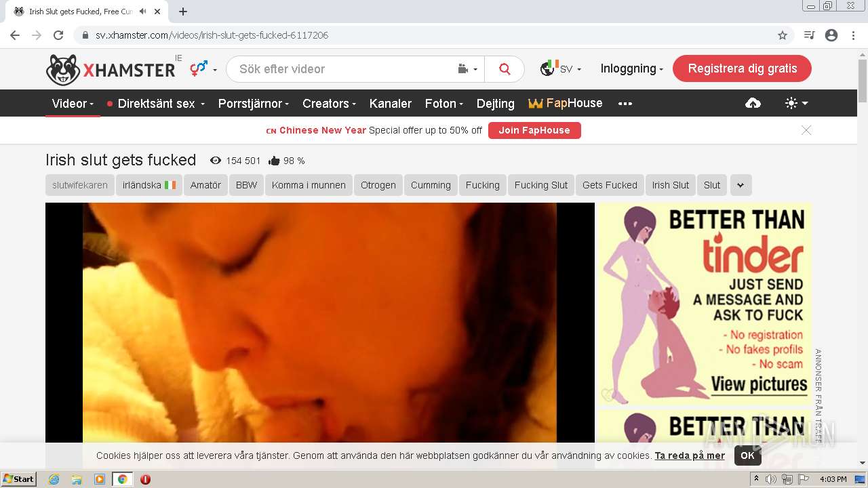This screenshot has height=488, width=868.
Task: Open the Foton menu
Action: click(x=443, y=104)
